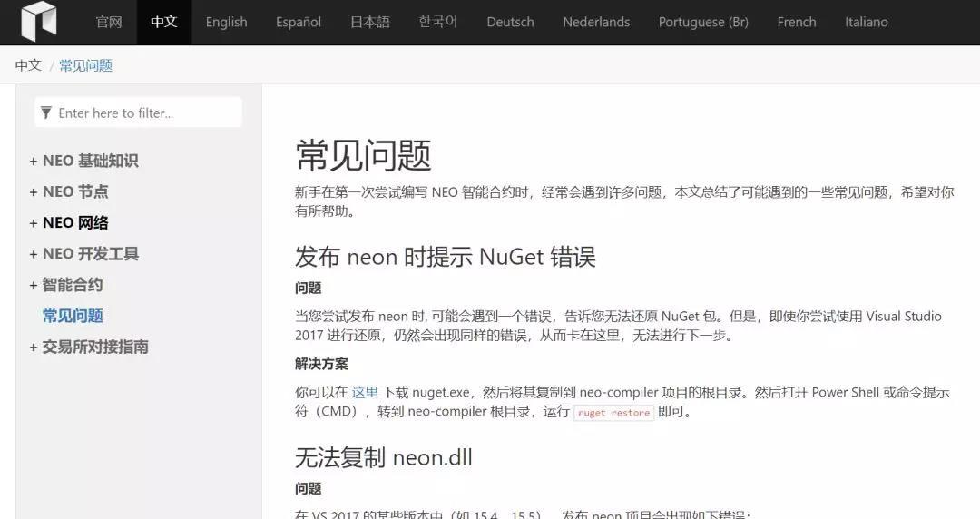Click the 常见问题 breadcrumb link

pos(85,65)
